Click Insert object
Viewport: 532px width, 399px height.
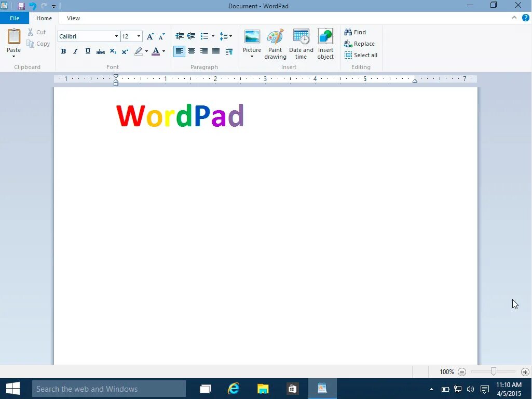pos(325,44)
